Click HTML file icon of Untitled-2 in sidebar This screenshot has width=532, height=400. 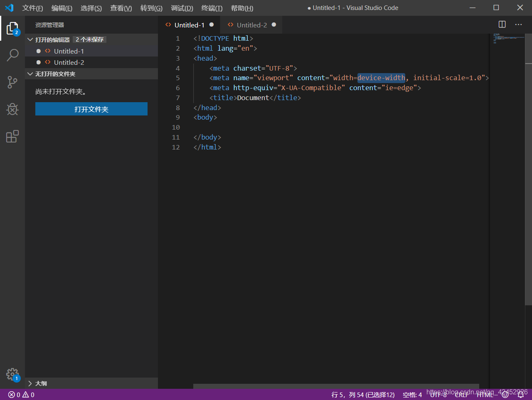[x=48, y=62]
